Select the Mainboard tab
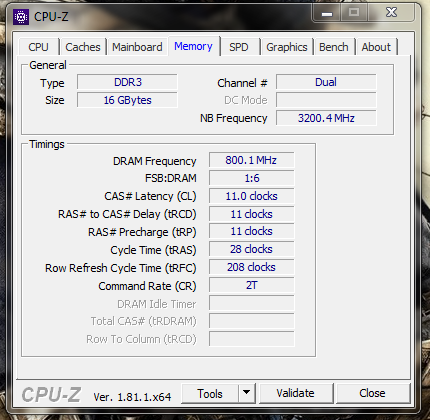 coord(137,47)
